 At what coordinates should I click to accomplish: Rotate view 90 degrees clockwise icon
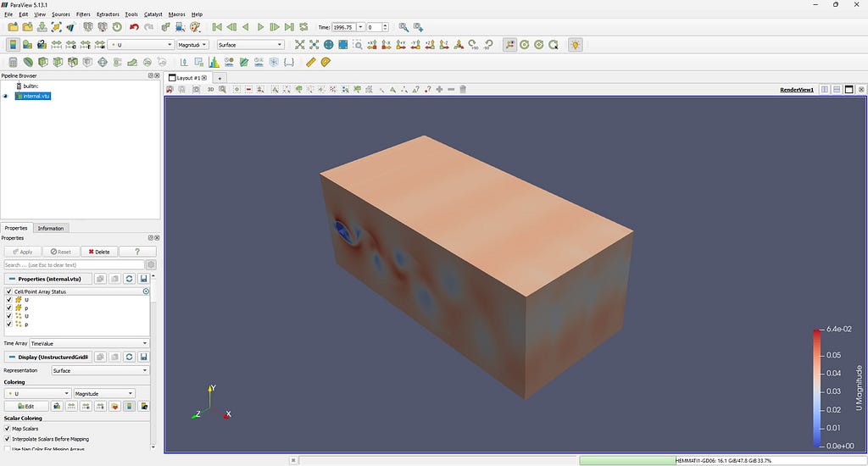(473, 45)
